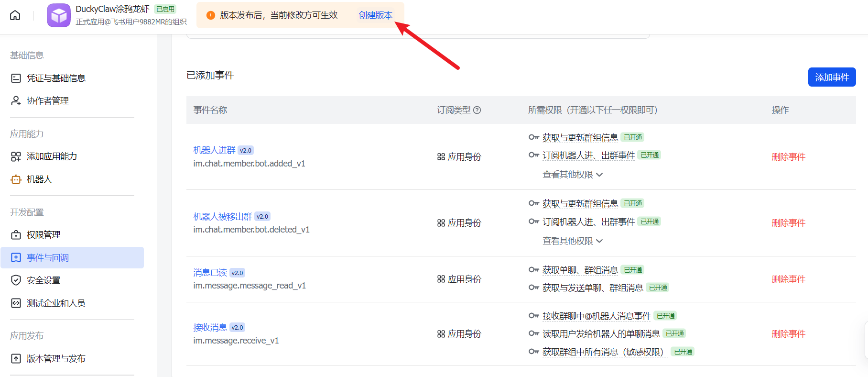Image resolution: width=868 pixels, height=377 pixels.
Task: Open the 接收消息 event link
Action: tap(210, 328)
